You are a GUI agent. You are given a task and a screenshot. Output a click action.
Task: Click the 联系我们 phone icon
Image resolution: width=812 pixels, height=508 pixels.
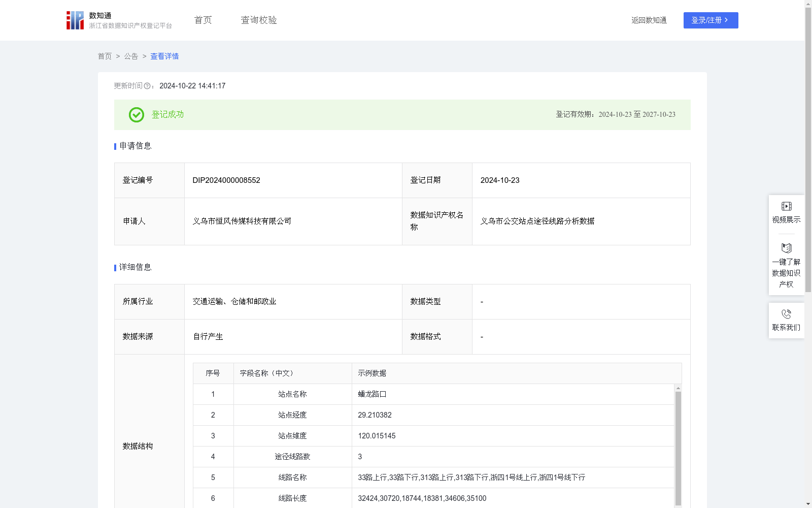(787, 314)
